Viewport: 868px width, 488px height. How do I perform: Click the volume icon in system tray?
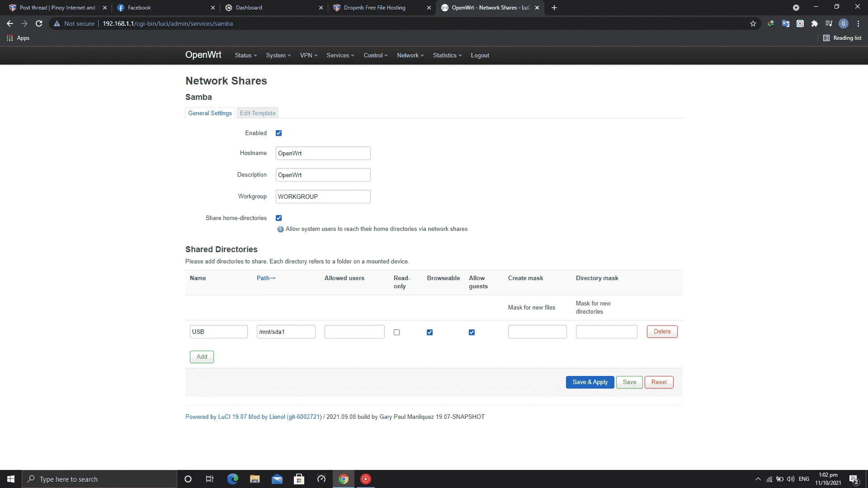(x=791, y=479)
